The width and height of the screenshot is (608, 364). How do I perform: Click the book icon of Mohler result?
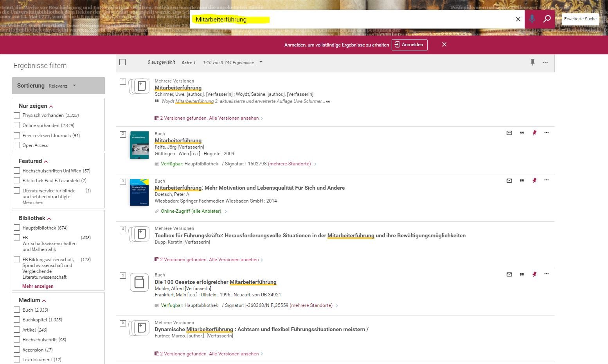pyautogui.click(x=139, y=282)
